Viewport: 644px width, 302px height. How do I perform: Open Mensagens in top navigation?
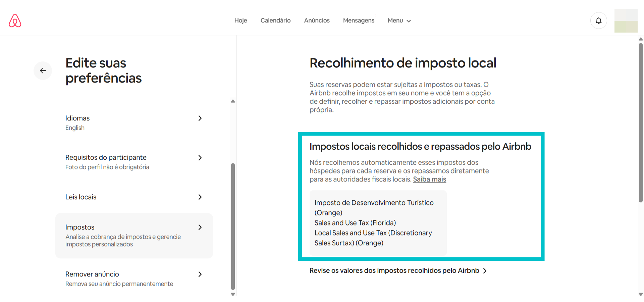pyautogui.click(x=359, y=21)
